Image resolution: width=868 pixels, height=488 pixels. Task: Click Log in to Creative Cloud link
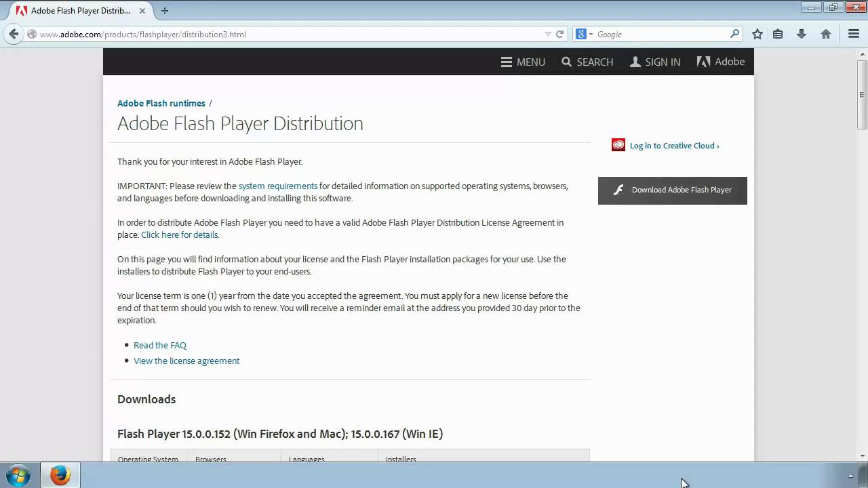click(674, 146)
